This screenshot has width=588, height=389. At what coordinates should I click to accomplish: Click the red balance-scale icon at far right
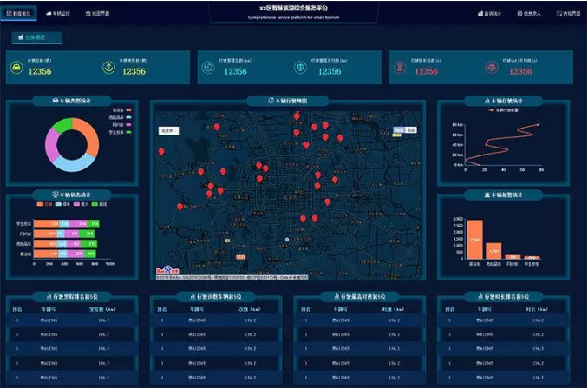[x=492, y=68]
